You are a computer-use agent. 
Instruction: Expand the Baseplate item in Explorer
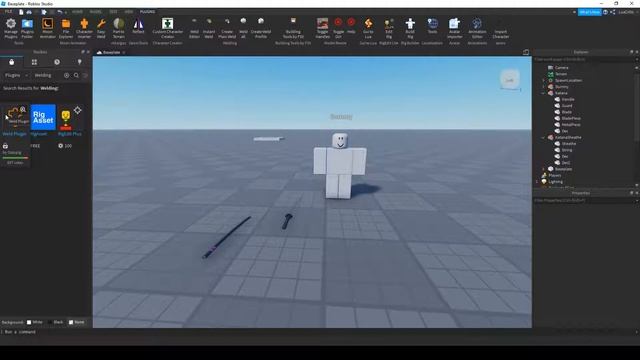click(x=543, y=169)
